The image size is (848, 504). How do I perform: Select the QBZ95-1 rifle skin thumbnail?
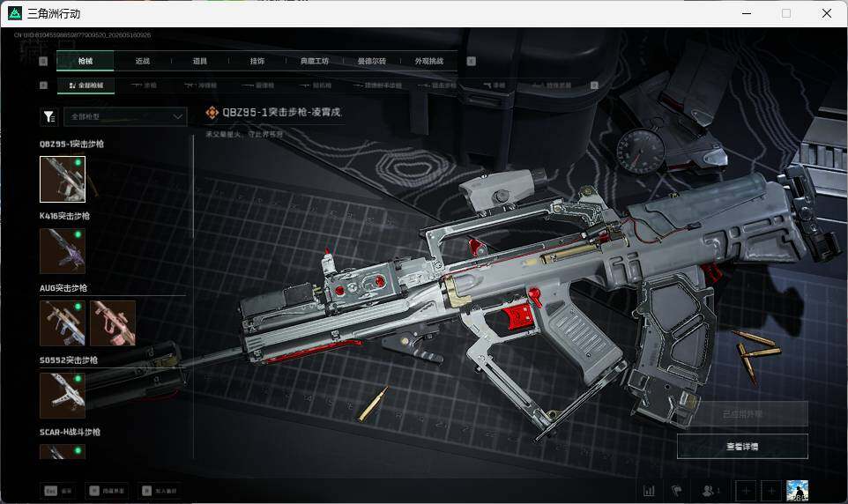(63, 179)
